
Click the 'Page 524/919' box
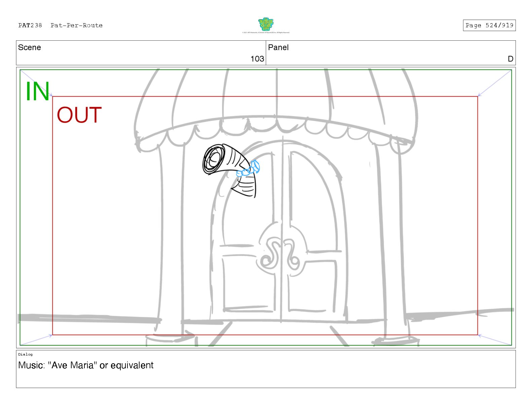tap(489, 25)
